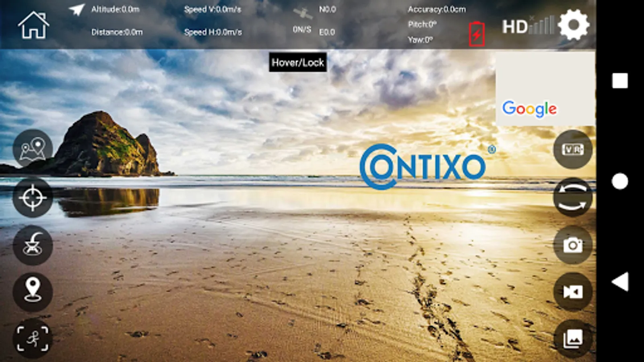Tap the Hover/Lock status label
The width and height of the screenshot is (644, 362).
click(x=298, y=62)
